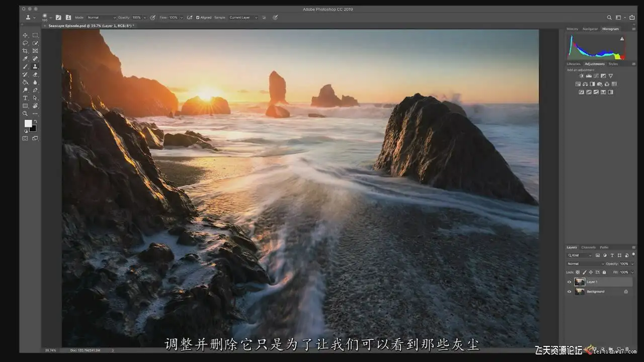Select the Hand tool
This screenshot has height=362, width=644.
pos(35,106)
